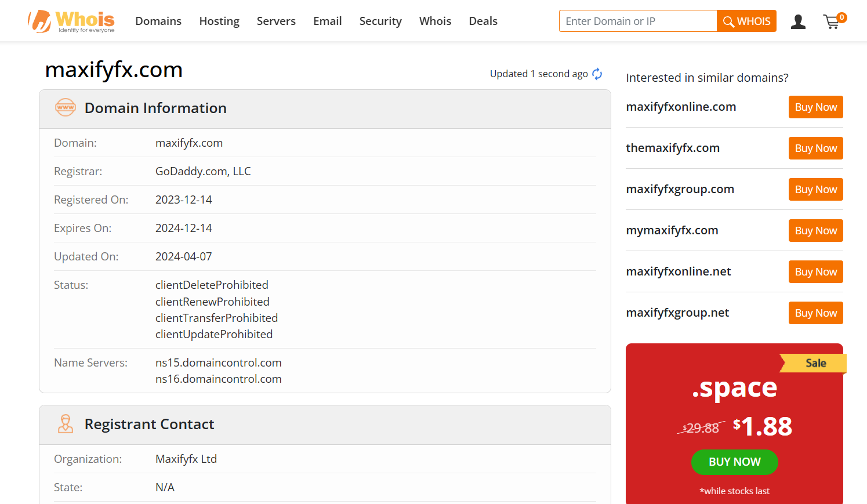Click the maxifyfxonline.net domain name
The image size is (867, 504).
(x=679, y=271)
